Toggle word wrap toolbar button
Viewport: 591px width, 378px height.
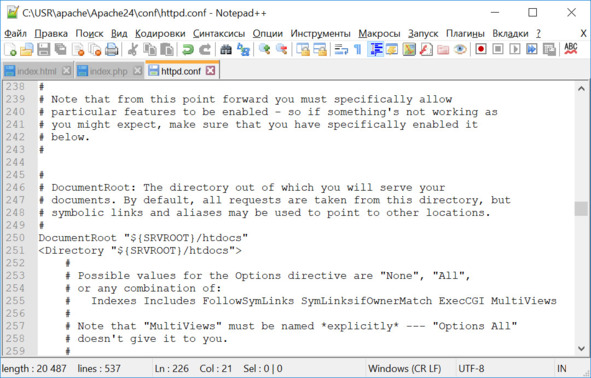coord(341,49)
